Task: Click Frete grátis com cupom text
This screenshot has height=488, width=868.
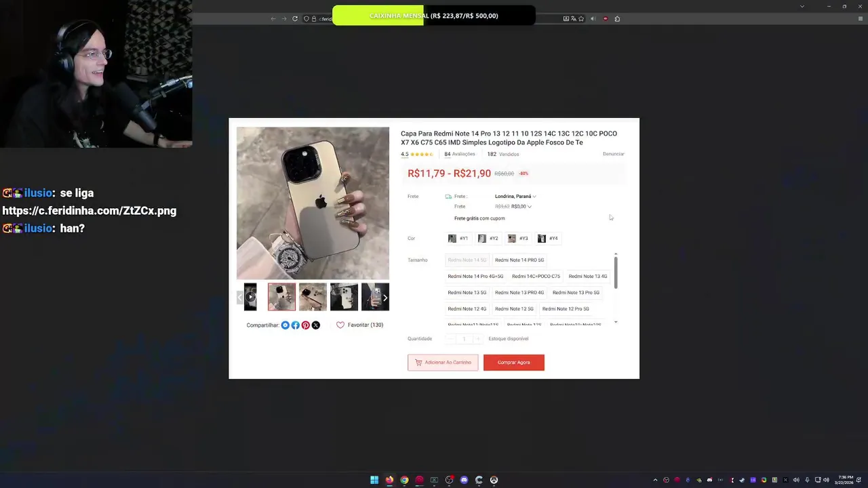Action: pos(479,218)
